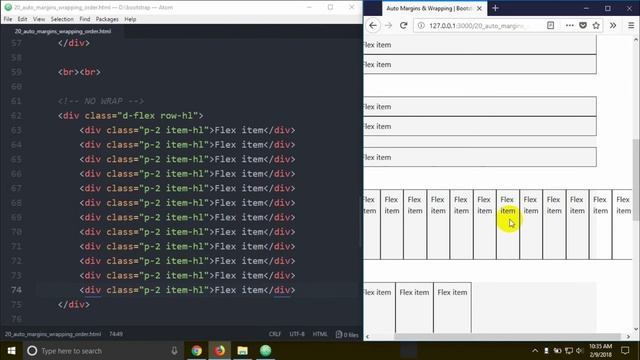Viewport: 640px width, 360px height.
Task: Toggle reader view icon in address bar
Action: point(550,25)
